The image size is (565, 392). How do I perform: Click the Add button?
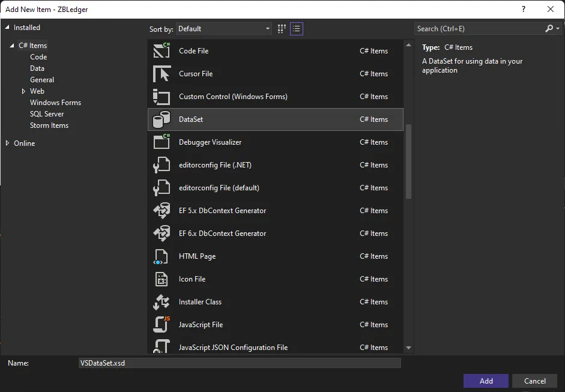486,381
